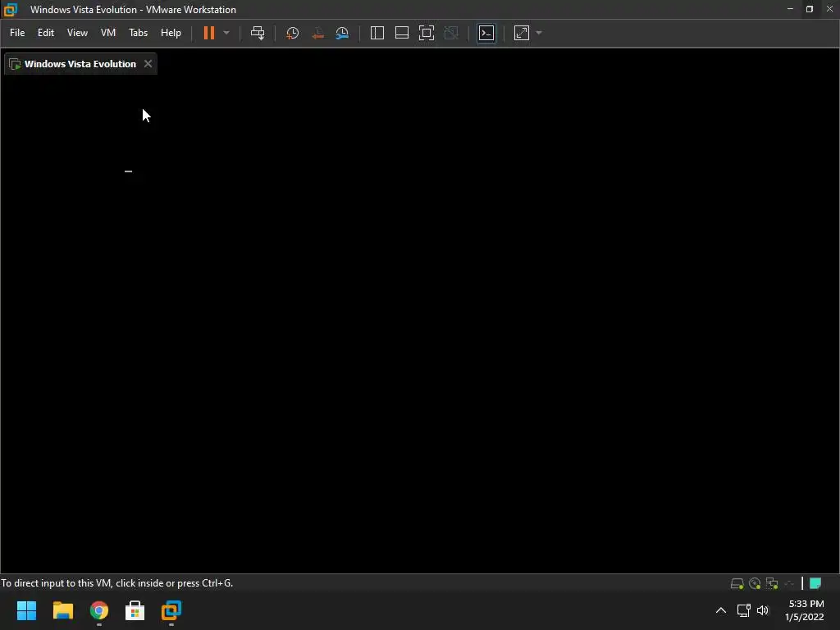
Task: Open the VM menu
Action: pyautogui.click(x=108, y=33)
